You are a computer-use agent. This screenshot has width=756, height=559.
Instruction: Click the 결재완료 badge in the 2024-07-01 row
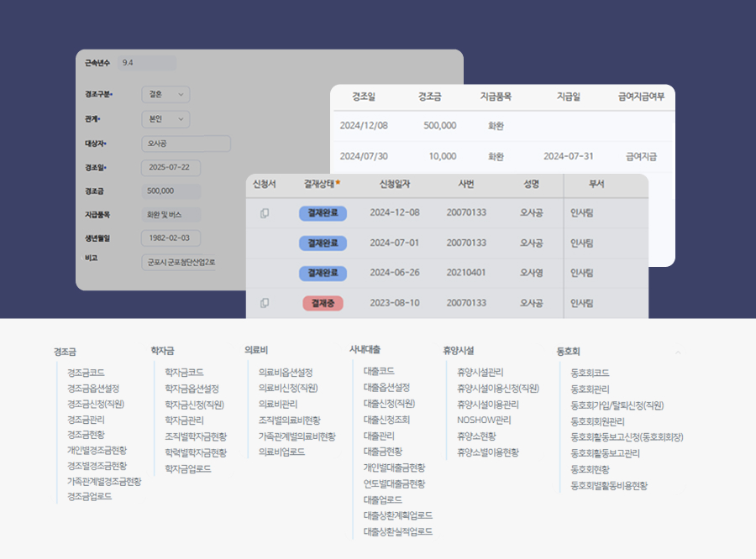click(x=323, y=243)
